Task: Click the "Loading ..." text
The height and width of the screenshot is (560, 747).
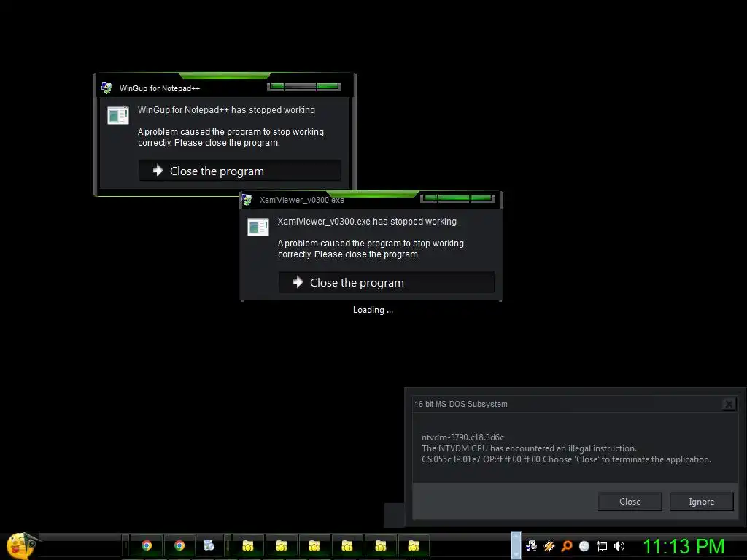Action: (373, 310)
